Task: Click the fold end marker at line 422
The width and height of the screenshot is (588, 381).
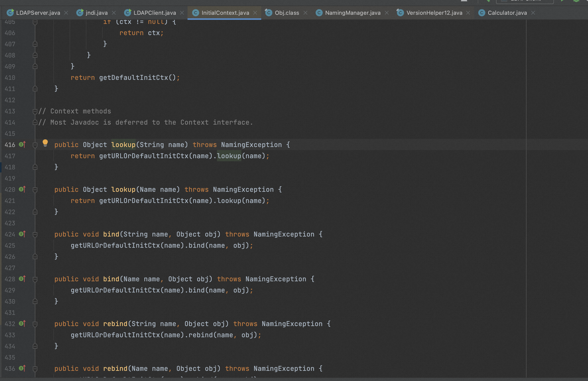Action: [35, 212]
